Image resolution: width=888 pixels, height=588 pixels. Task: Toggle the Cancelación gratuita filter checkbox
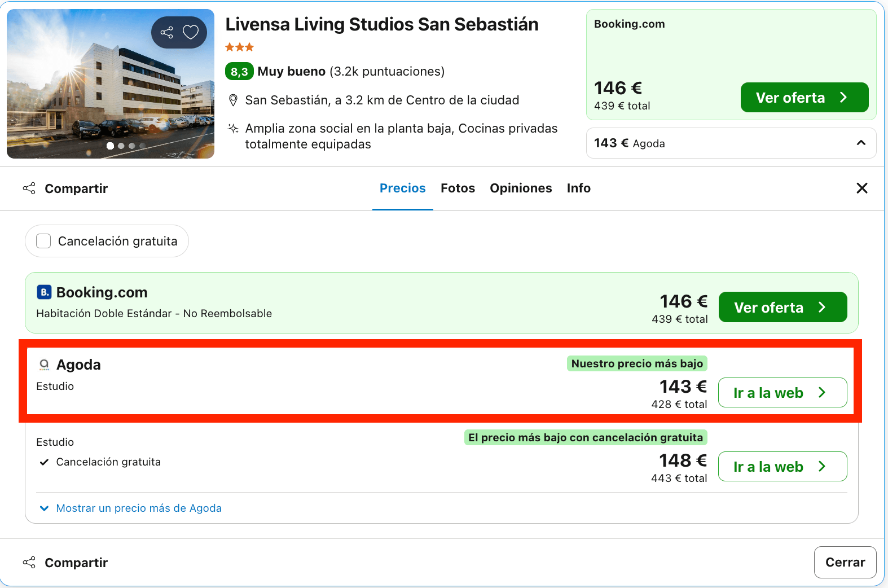[43, 241]
